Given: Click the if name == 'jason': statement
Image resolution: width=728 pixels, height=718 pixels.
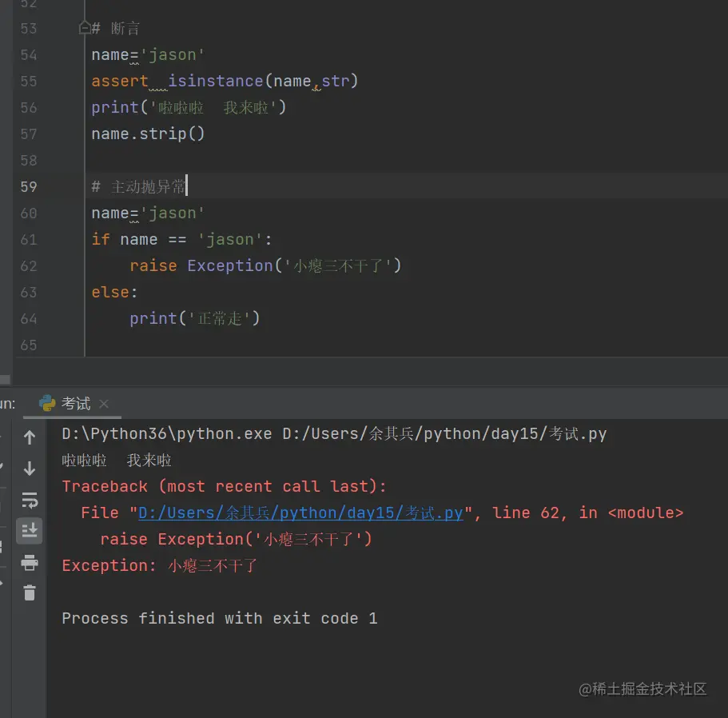Looking at the screenshot, I should click(x=181, y=240).
